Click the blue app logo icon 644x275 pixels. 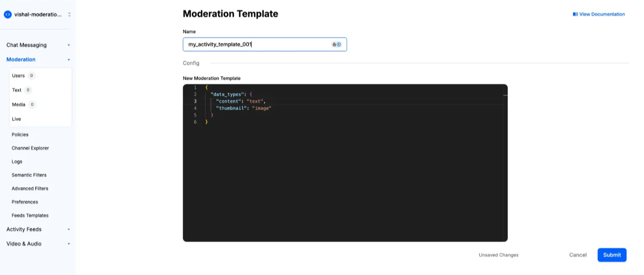[x=8, y=14]
